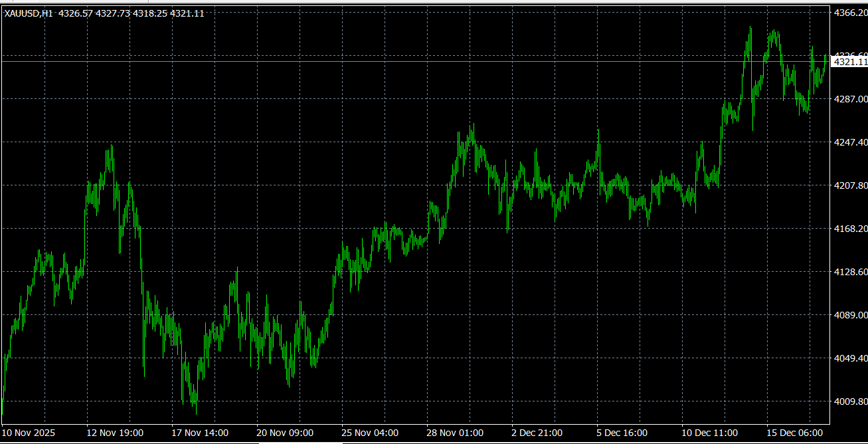
Task: Click the 15 Dec 06:00 time label
Action: coord(794,433)
